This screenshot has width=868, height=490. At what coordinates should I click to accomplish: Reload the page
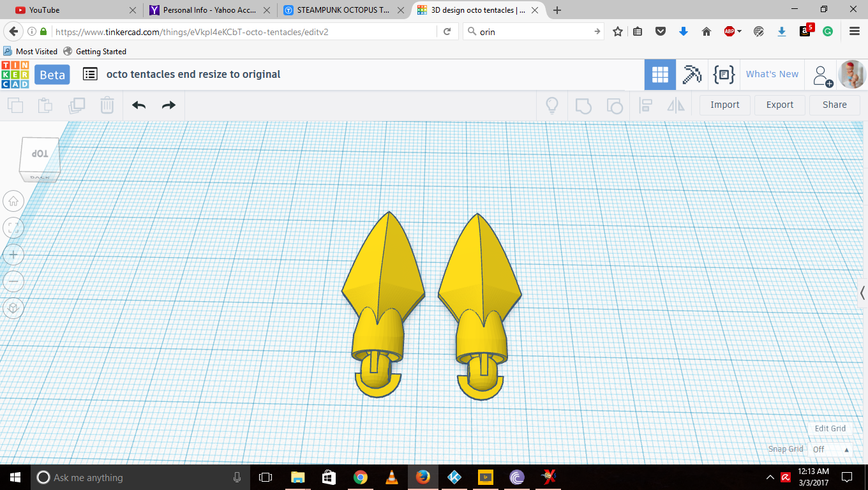(447, 31)
